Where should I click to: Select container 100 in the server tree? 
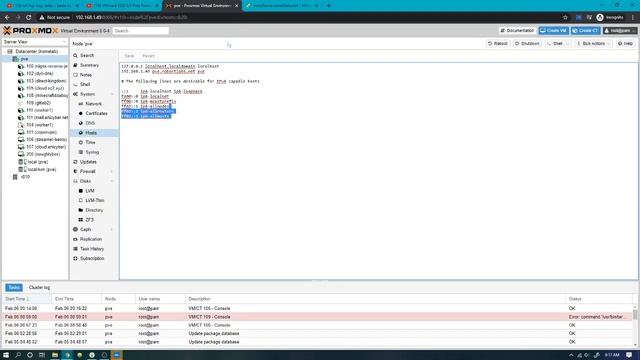43,66
